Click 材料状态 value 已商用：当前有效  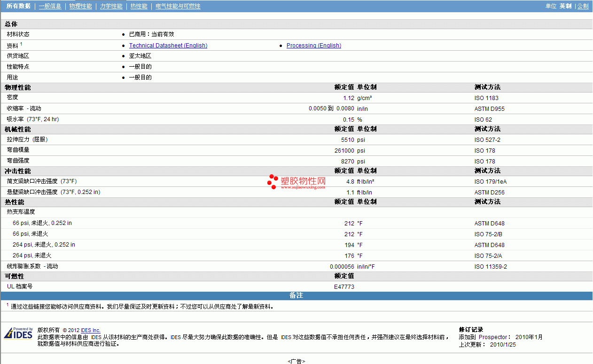[151, 34]
